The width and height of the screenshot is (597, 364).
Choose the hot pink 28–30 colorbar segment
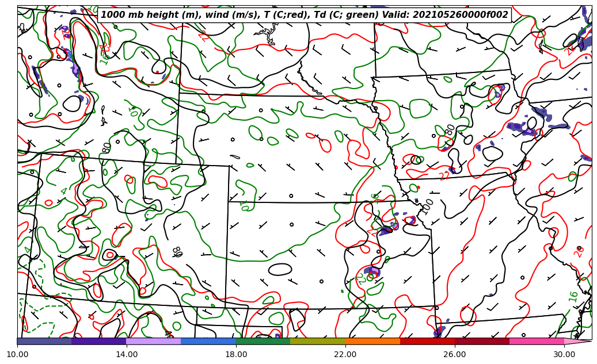[537, 341]
